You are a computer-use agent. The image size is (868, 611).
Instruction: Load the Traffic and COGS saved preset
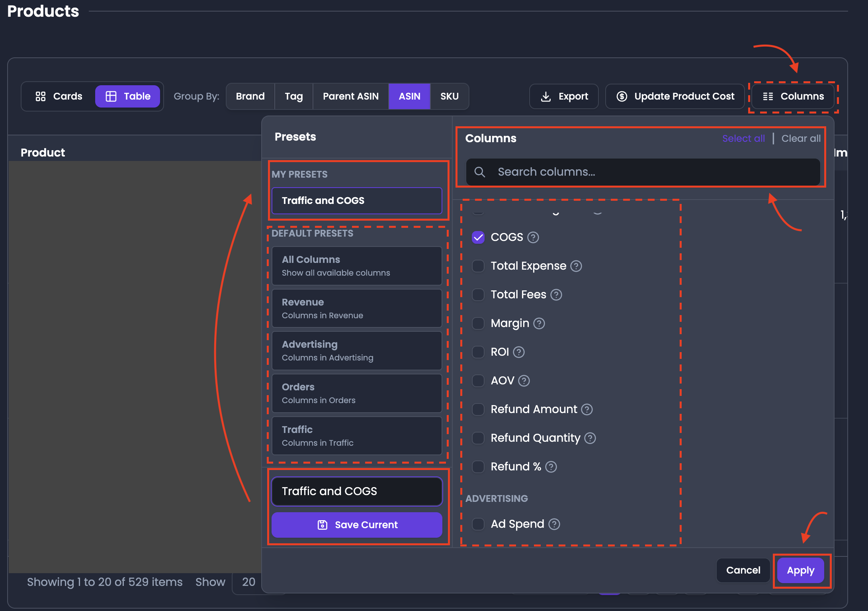[357, 201]
